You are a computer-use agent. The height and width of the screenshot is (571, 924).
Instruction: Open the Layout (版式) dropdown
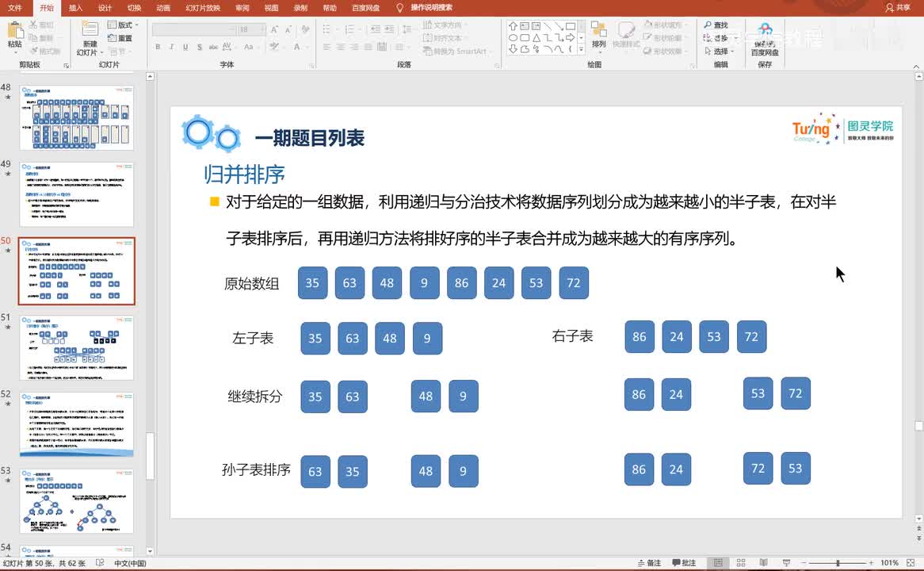point(123,25)
